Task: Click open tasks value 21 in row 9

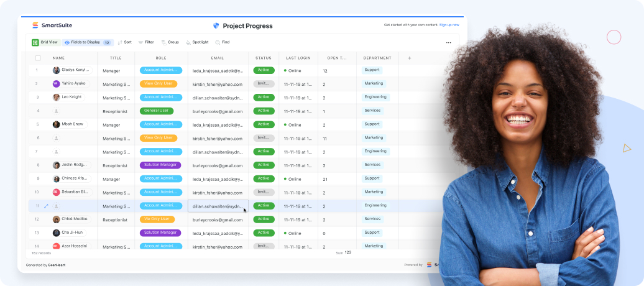Action: coord(325,179)
